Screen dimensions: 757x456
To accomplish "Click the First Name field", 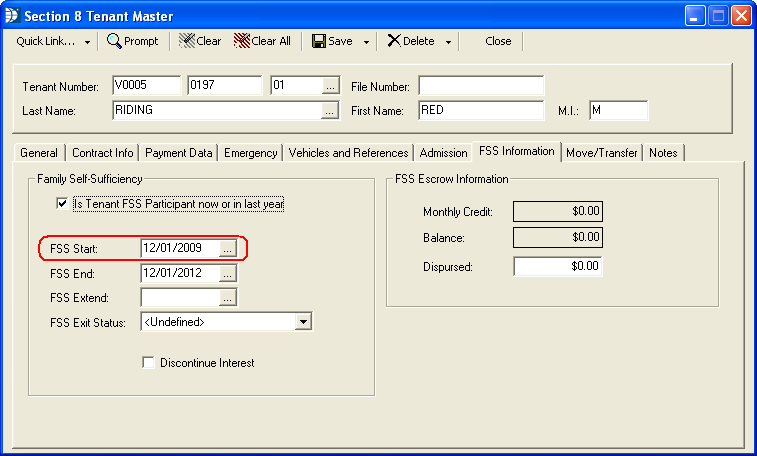I will [x=481, y=111].
